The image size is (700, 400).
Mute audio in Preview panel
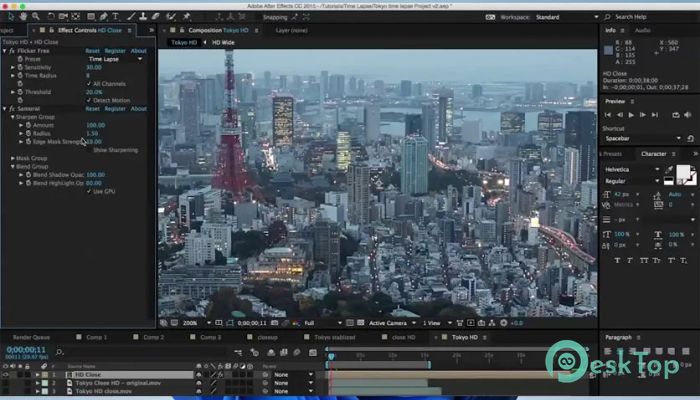(x=688, y=115)
